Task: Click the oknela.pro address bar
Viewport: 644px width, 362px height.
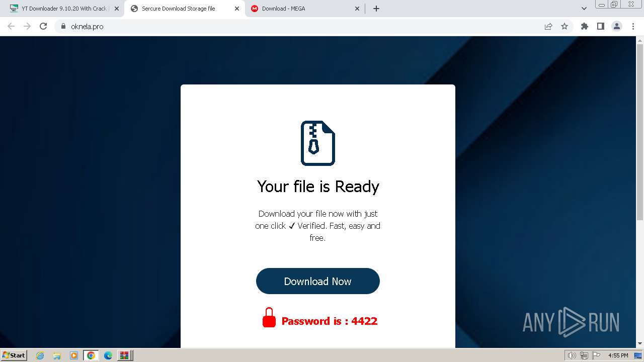Action: pyautogui.click(x=302, y=26)
